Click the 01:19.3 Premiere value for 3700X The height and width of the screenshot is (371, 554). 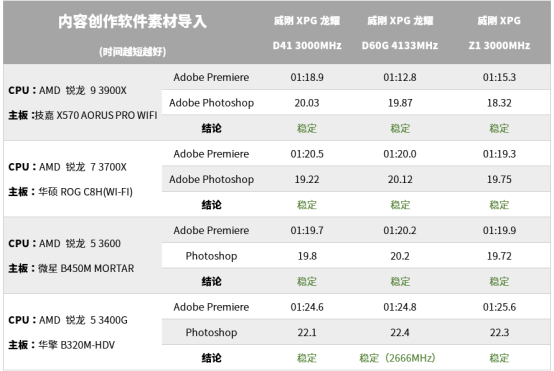[499, 154]
